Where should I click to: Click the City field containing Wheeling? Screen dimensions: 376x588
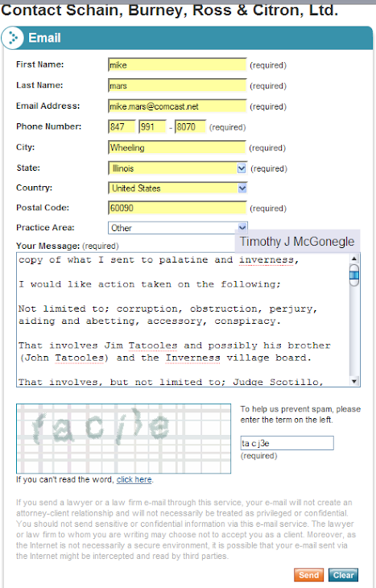(177, 147)
